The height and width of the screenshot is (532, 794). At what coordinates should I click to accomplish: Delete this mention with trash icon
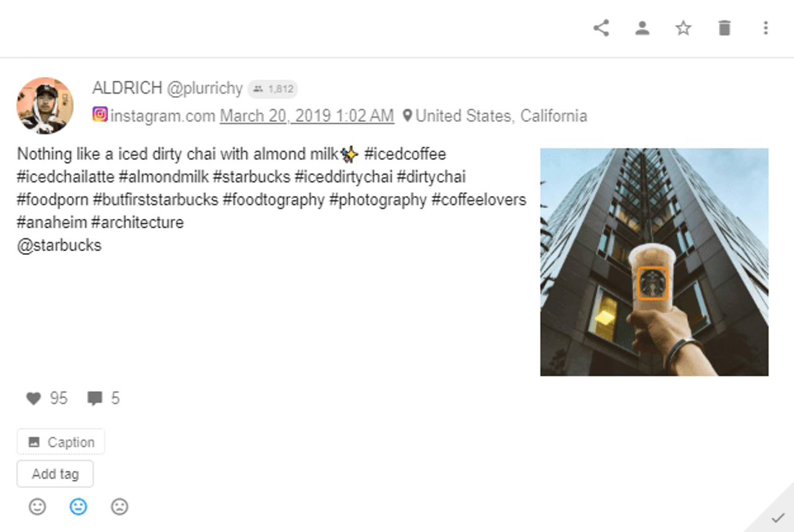click(724, 28)
